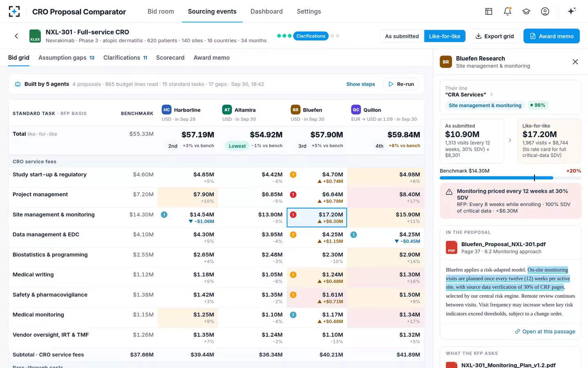
Task: Export the bid grid
Action: [494, 36]
